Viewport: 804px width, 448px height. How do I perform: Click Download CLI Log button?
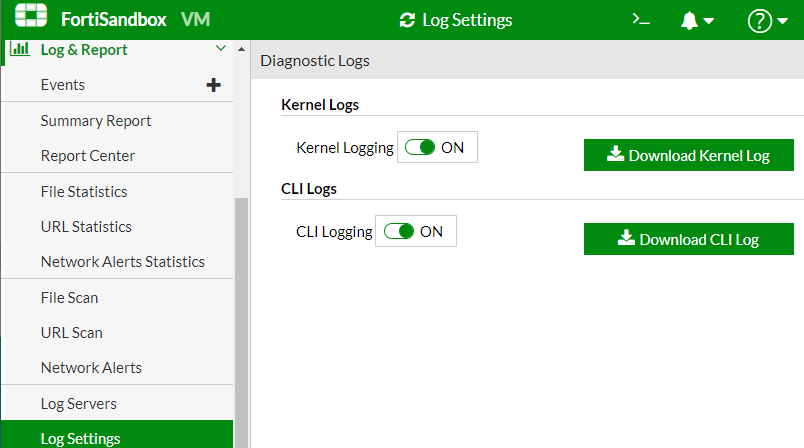688,239
